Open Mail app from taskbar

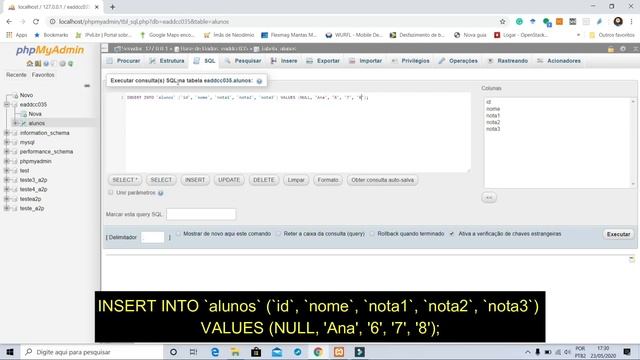pyautogui.click(x=277, y=352)
